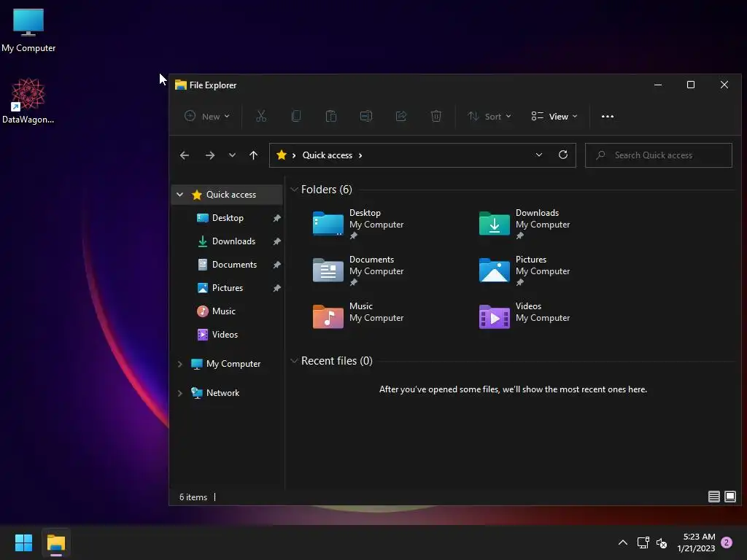This screenshot has width=747, height=560.
Task: Click pin icon next to sidebar Downloads
Action: click(x=276, y=241)
